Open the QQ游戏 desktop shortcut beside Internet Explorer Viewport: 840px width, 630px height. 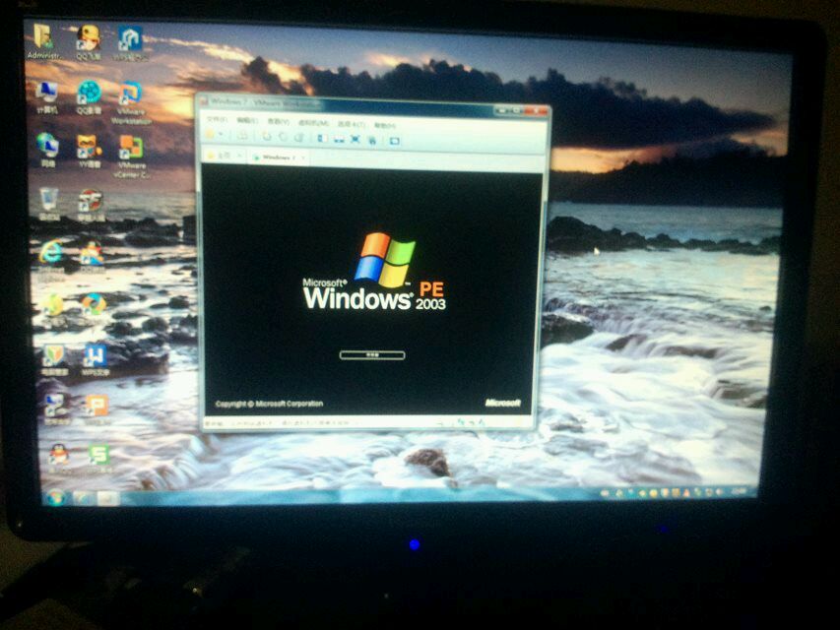(x=93, y=258)
